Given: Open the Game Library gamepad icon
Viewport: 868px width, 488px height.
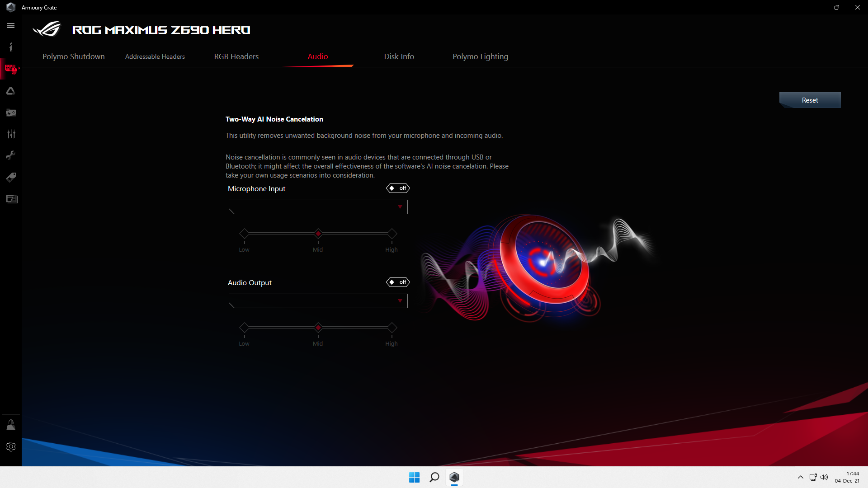Looking at the screenshot, I should click(11, 113).
